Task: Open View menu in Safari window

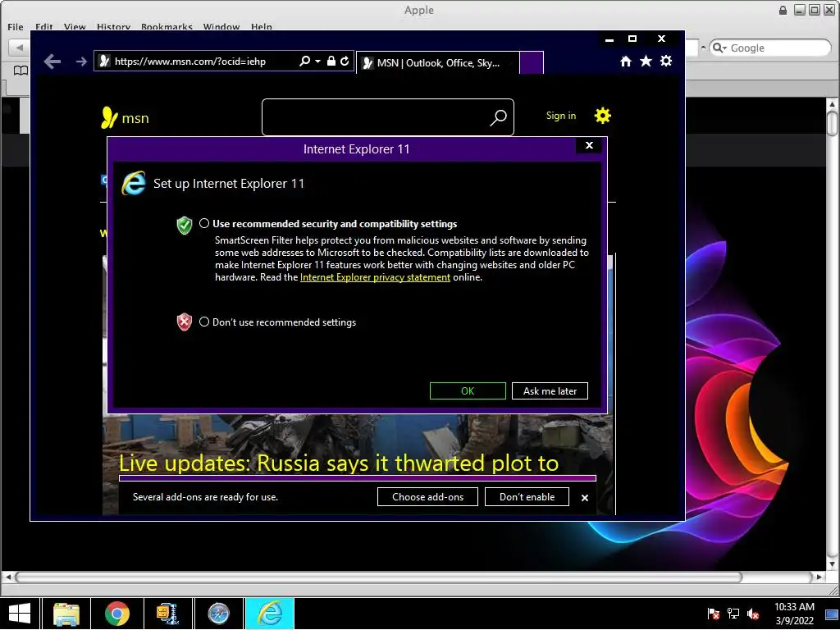Action: pos(75,27)
